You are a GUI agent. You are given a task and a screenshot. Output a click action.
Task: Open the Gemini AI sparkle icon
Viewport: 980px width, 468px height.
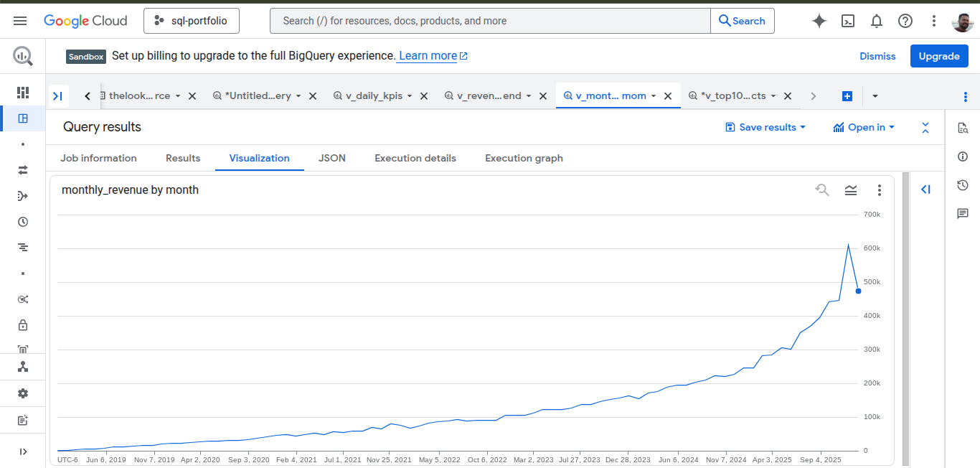tap(819, 21)
